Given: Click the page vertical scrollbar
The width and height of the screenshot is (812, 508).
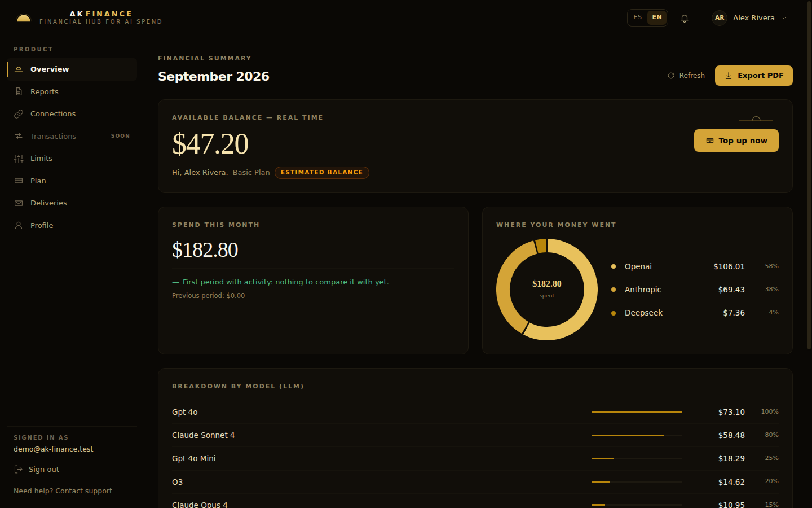Looking at the screenshot, I should tap(809, 175).
